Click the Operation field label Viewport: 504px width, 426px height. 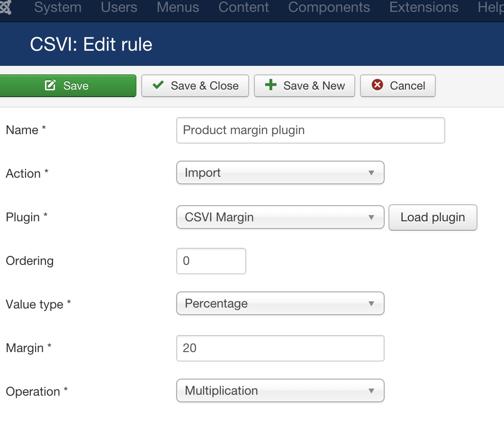click(x=36, y=391)
